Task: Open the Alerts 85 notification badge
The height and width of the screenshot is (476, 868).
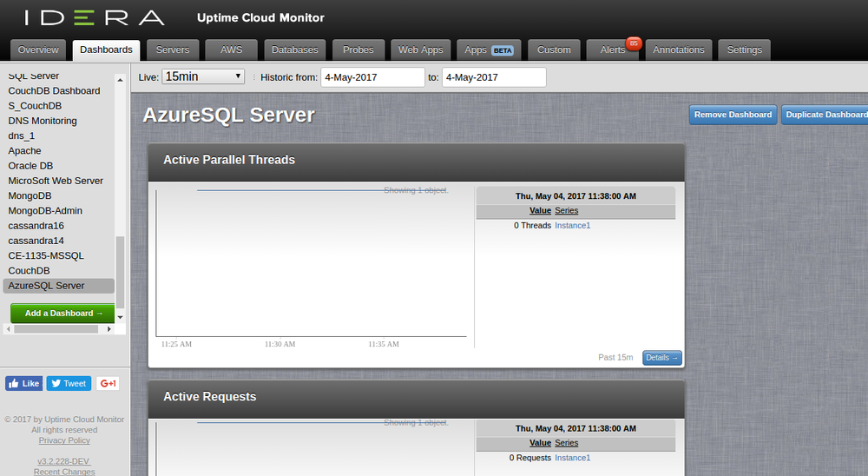Action: 634,43
